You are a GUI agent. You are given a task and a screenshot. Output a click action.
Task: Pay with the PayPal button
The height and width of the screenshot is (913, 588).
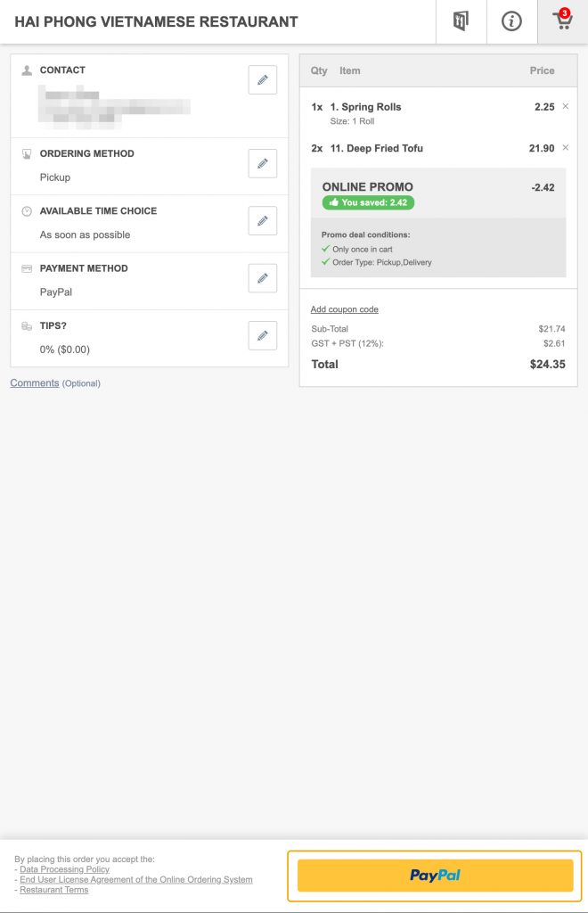click(435, 876)
